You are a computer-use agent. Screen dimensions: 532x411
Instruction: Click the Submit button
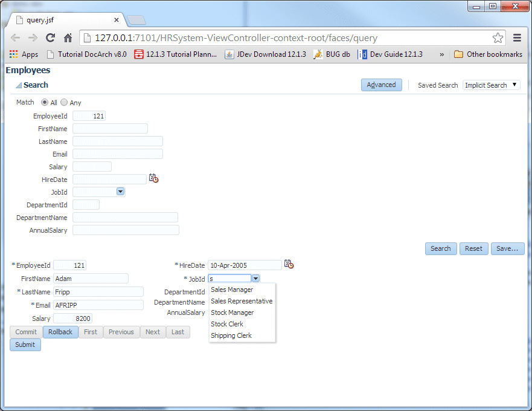(25, 345)
